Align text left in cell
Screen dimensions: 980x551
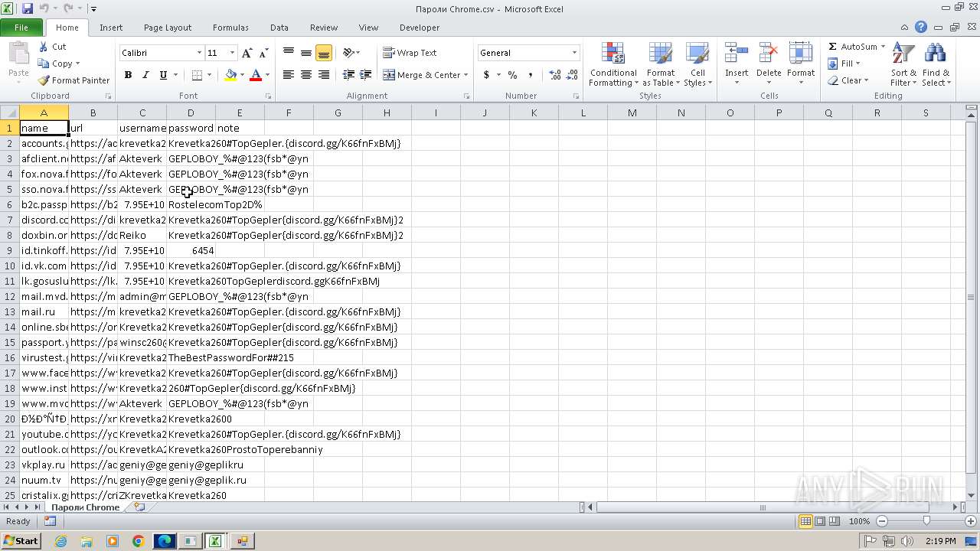pos(289,75)
